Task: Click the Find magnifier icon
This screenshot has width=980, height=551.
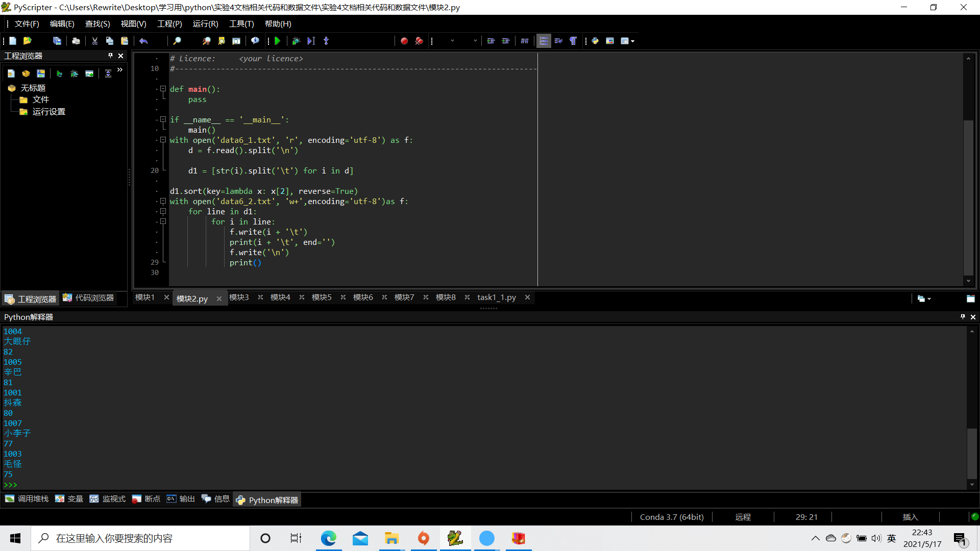Action: [177, 41]
